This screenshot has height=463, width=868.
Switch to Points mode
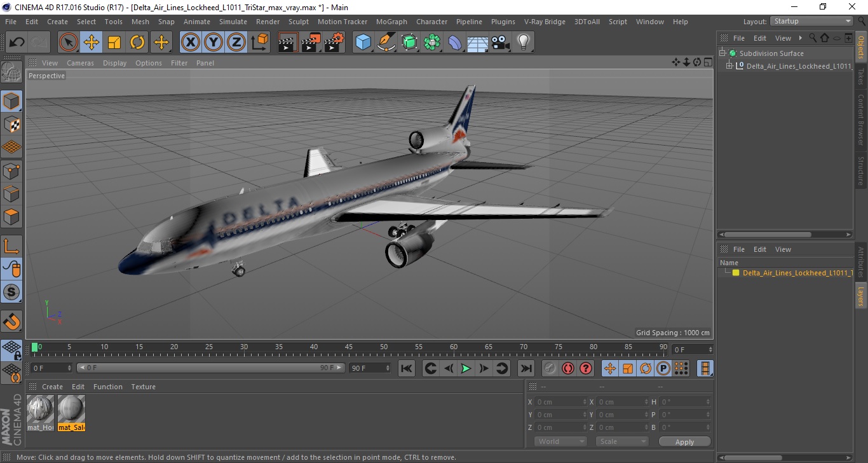(11, 170)
